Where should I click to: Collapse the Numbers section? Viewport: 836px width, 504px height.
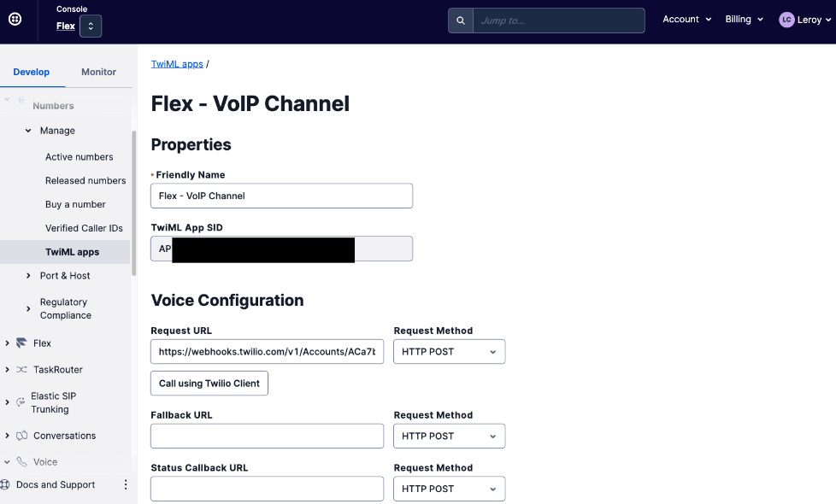click(x=7, y=100)
